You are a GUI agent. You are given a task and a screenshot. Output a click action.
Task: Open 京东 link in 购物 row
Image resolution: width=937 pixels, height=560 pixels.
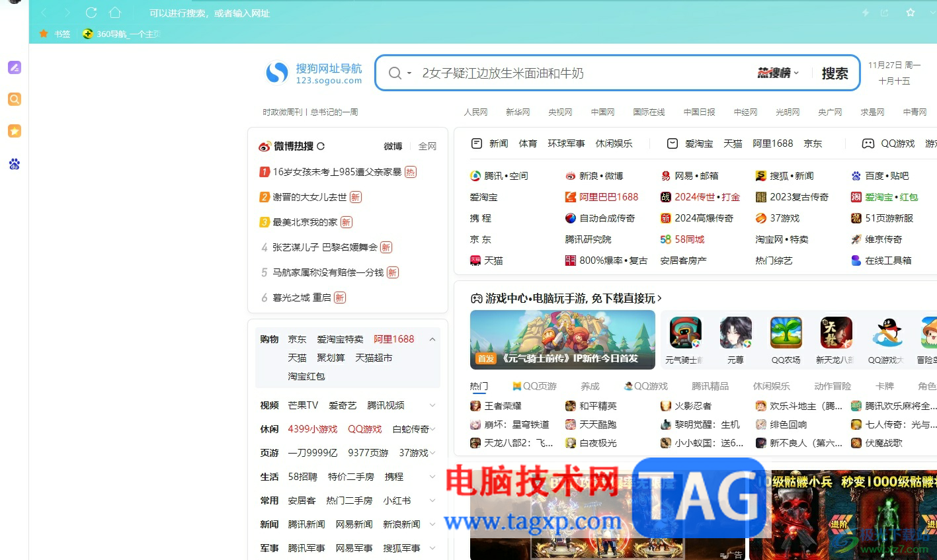[297, 339]
